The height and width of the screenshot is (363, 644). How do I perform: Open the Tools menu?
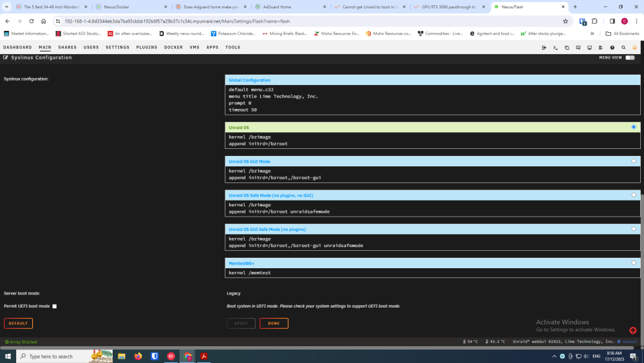[x=233, y=47]
